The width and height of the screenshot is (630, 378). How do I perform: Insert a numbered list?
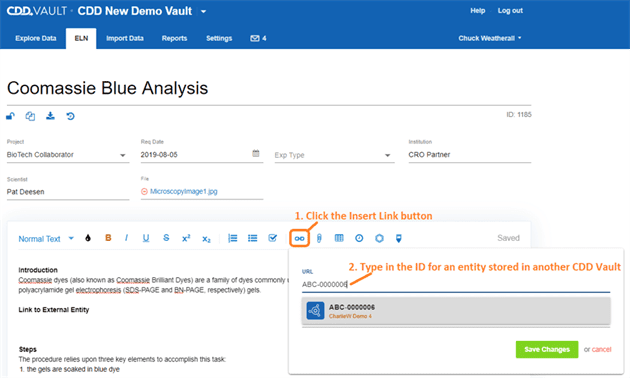coord(233,238)
